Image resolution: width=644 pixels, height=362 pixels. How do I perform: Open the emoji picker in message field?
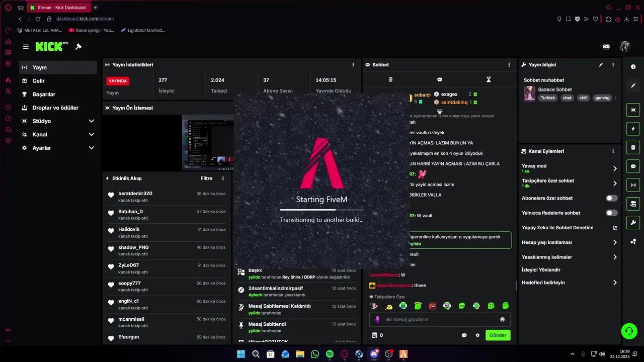click(502, 319)
